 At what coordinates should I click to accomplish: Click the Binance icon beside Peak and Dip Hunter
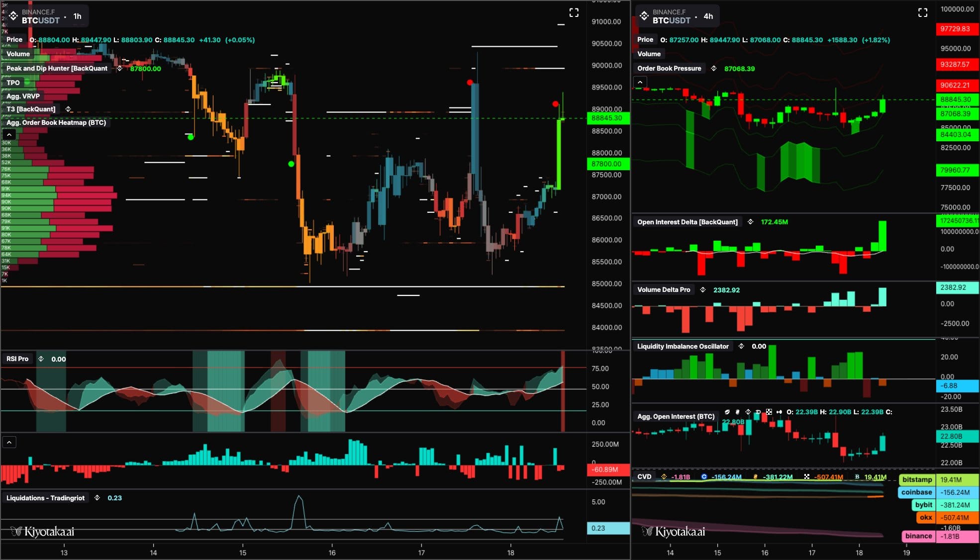(119, 69)
